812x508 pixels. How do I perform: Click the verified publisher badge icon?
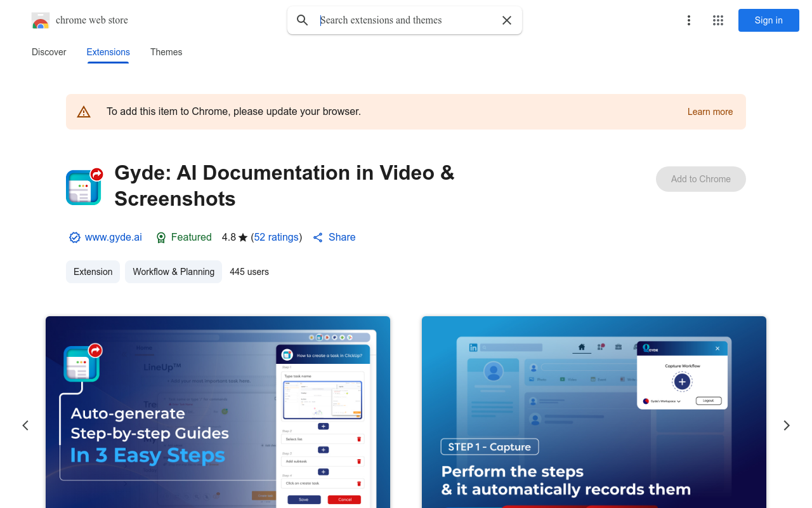pos(75,237)
